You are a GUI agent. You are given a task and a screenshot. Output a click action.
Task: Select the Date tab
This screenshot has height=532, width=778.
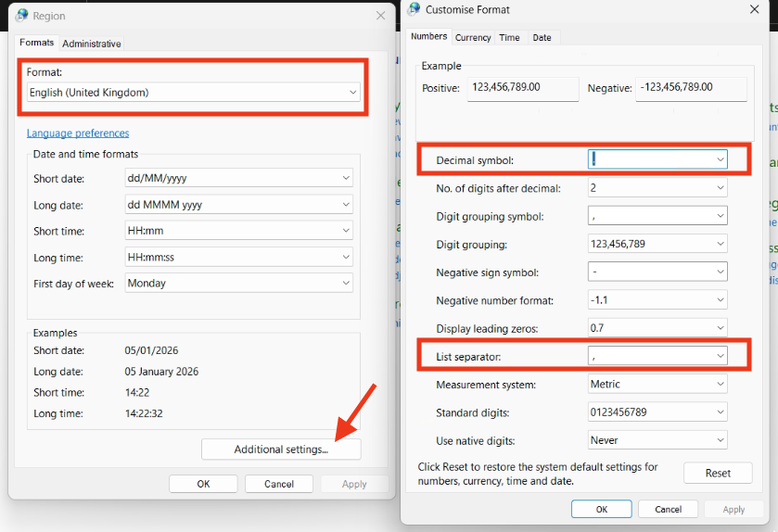[542, 38]
